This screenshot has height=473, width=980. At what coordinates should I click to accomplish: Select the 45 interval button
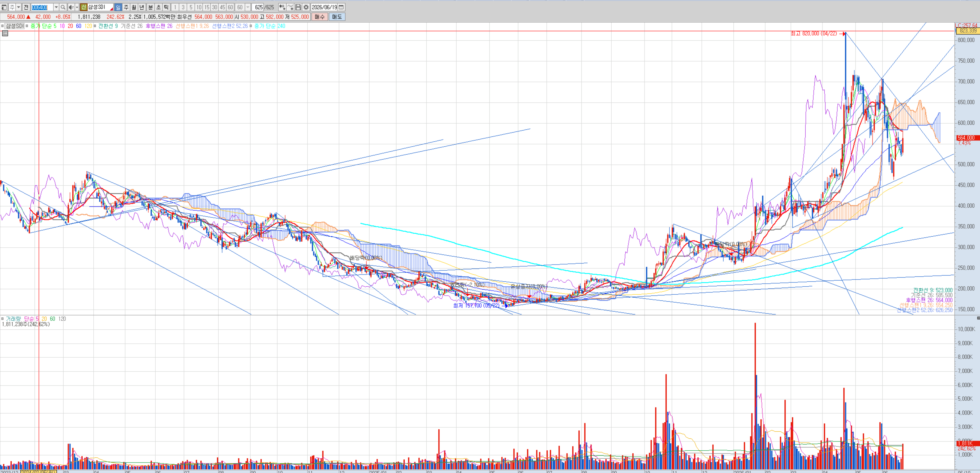[x=222, y=7]
